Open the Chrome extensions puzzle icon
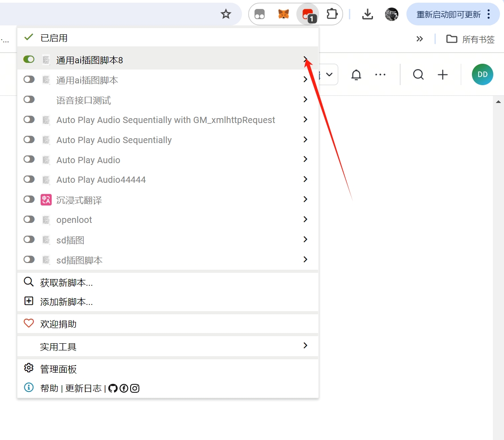The width and height of the screenshot is (504, 440). [332, 14]
